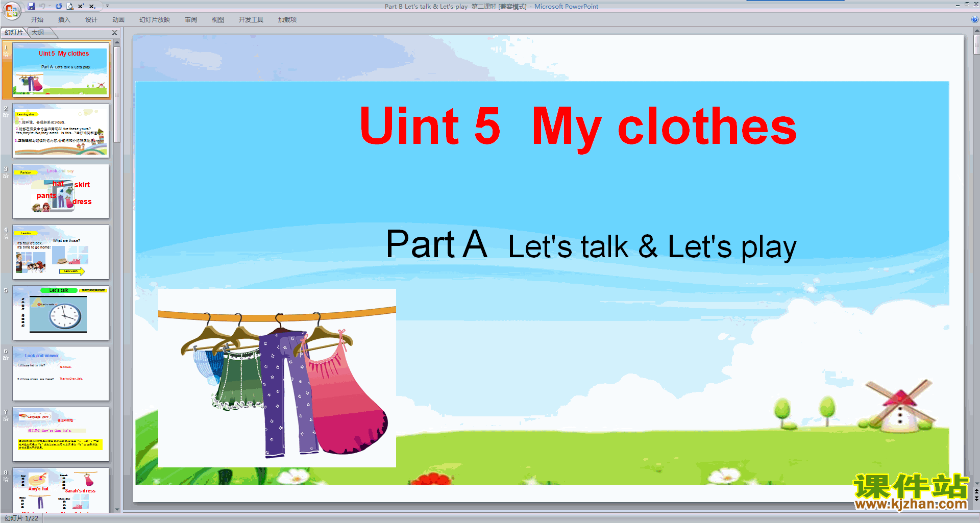Click thumbnail pane scroll-down arrow
Screen dimensions: 980x523
pyautogui.click(x=117, y=509)
